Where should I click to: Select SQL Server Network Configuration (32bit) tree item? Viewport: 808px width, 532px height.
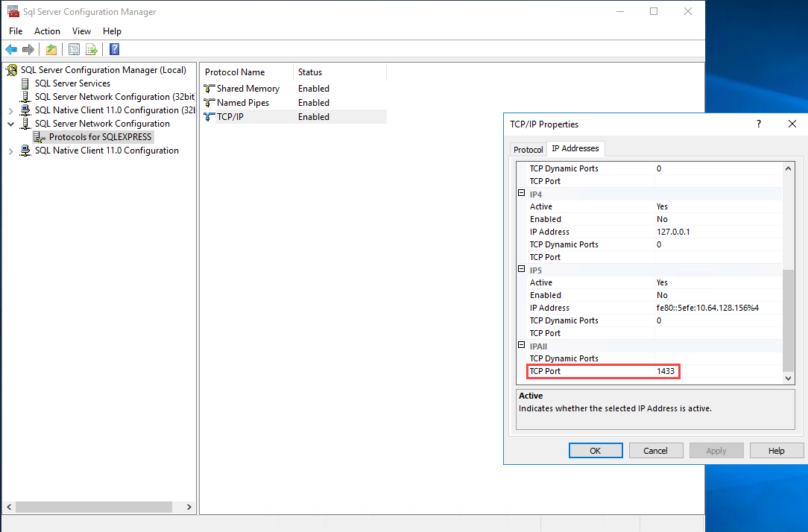(115, 97)
